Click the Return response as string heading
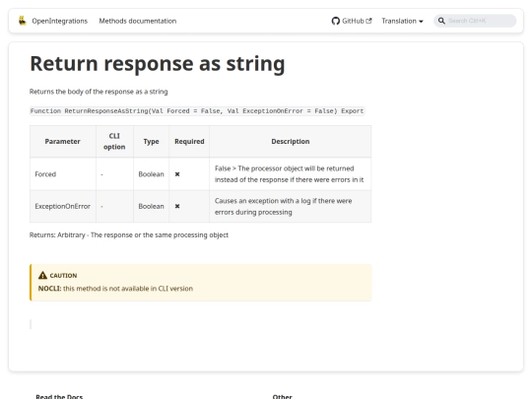 pyautogui.click(x=158, y=64)
